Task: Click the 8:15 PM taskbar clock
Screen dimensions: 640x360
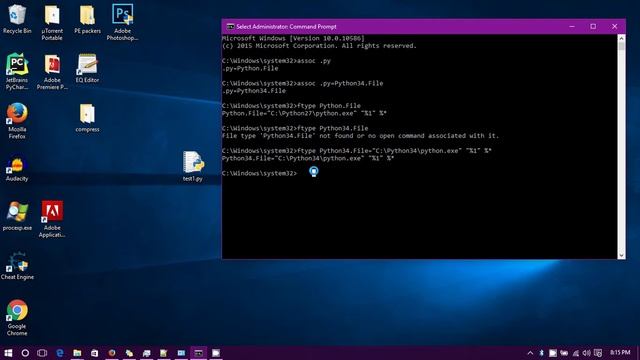Action: [620, 352]
